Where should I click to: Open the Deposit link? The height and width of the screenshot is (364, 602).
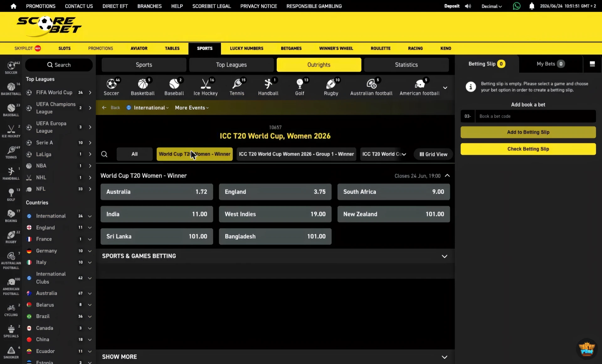(x=451, y=6)
